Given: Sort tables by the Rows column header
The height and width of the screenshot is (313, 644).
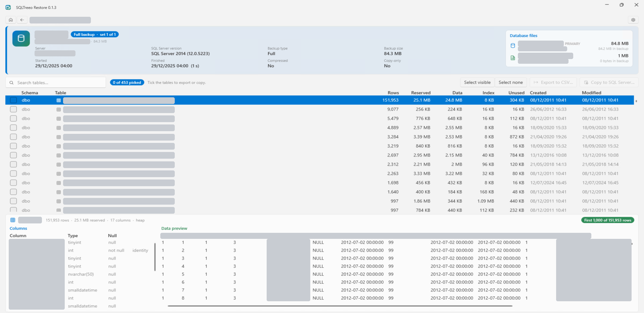Looking at the screenshot, I should click(x=393, y=93).
